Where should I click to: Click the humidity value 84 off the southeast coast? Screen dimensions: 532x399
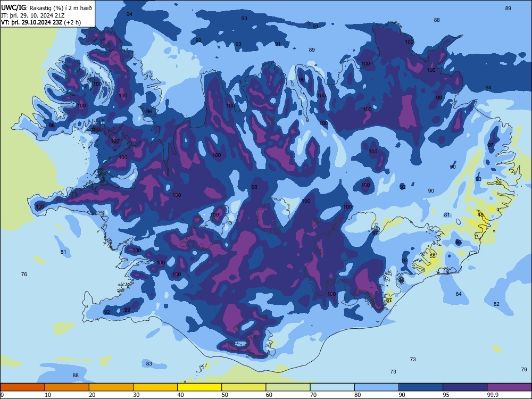pos(459,294)
